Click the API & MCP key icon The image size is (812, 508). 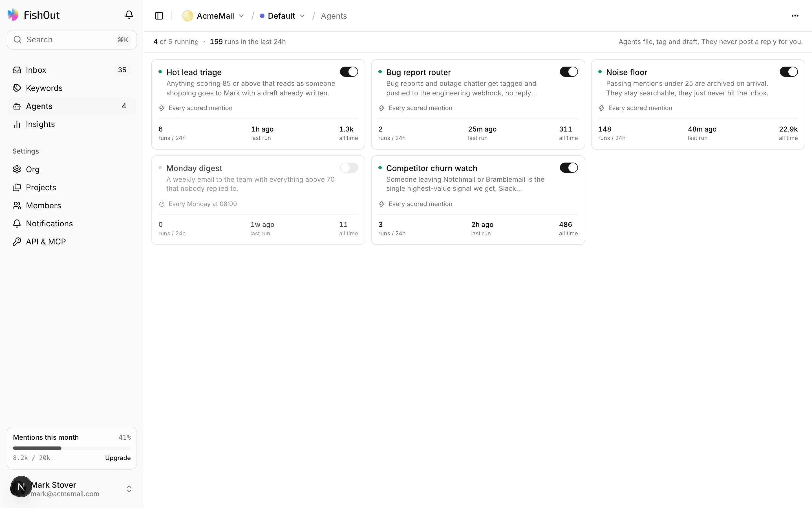coord(17,242)
